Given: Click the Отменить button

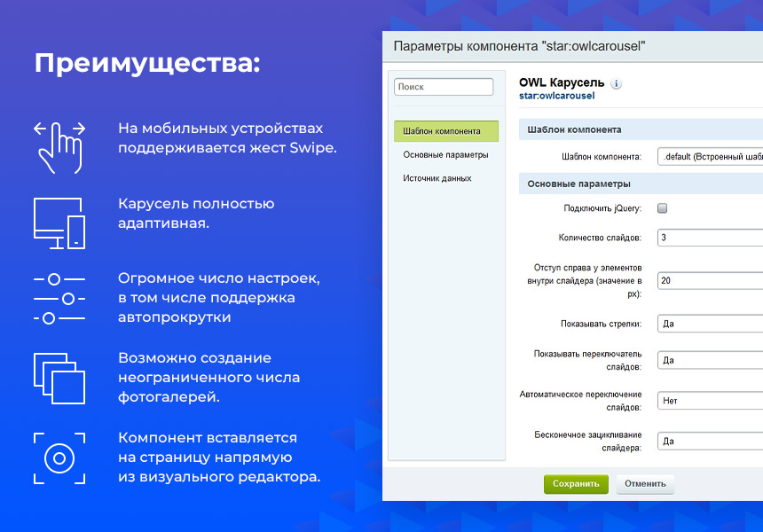Looking at the screenshot, I should coord(645,484).
